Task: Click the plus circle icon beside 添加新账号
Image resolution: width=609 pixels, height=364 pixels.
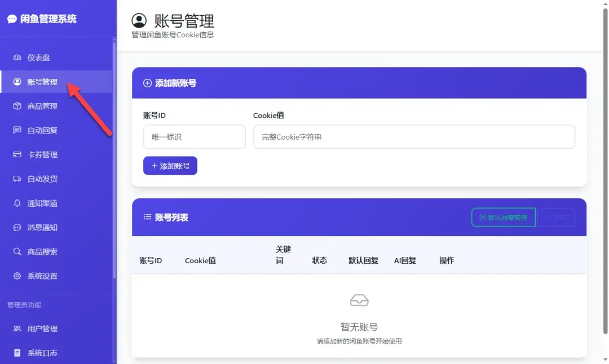Action: (x=147, y=83)
